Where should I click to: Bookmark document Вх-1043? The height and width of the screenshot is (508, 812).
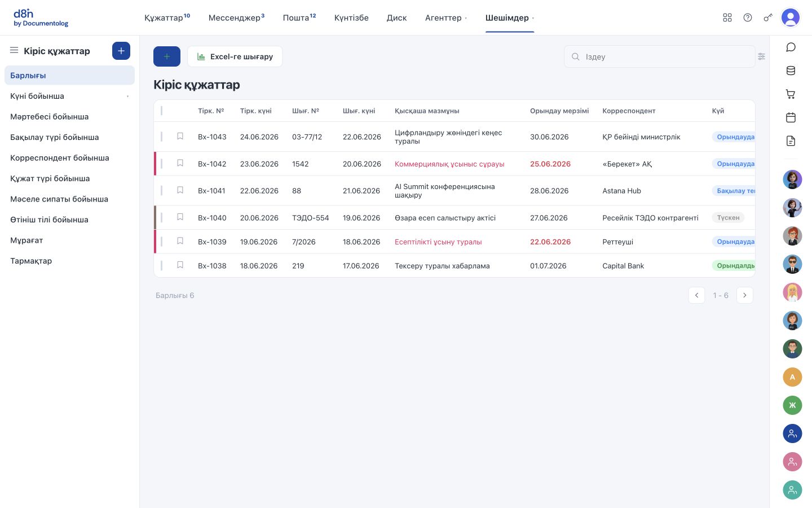[180, 136]
